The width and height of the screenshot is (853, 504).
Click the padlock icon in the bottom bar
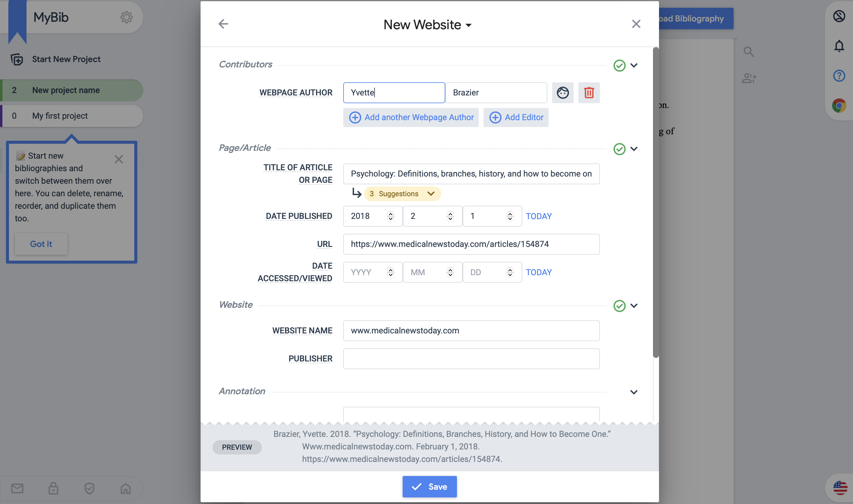(x=53, y=488)
